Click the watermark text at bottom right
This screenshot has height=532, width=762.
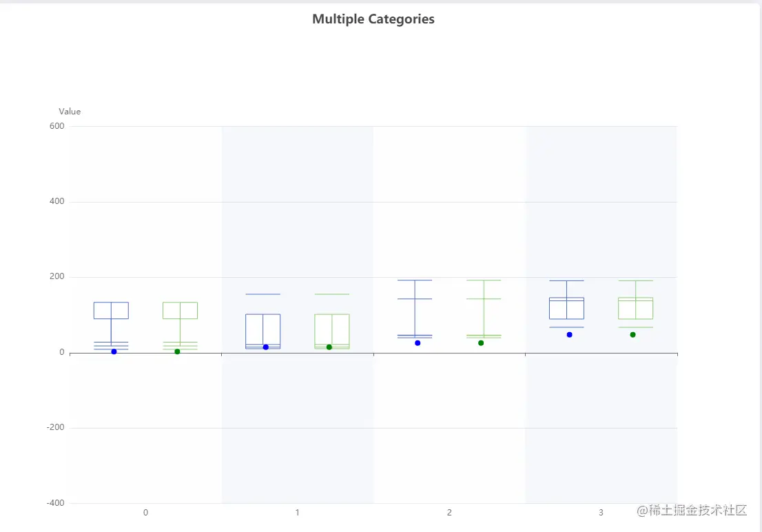[692, 511]
